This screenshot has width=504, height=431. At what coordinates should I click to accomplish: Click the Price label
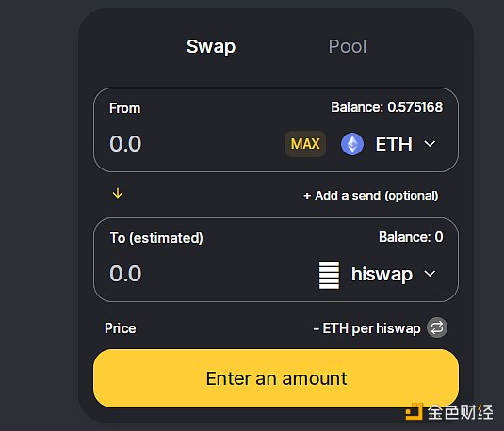pyautogui.click(x=121, y=328)
